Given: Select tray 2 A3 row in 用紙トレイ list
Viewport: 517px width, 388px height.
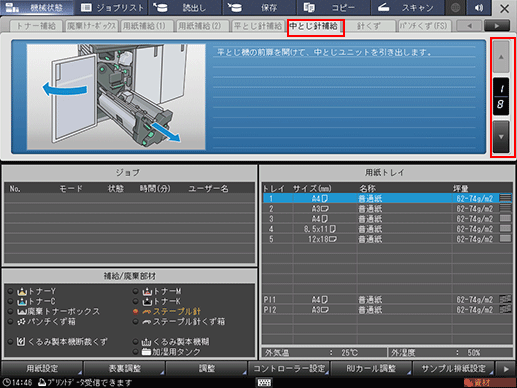Looking at the screenshot, I should [387, 209].
